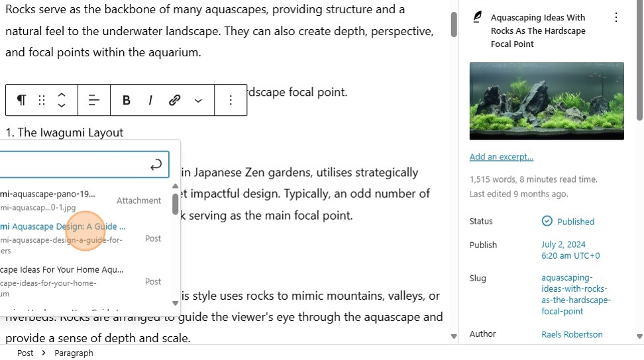The width and height of the screenshot is (644, 360).
Task: Click the link icon in block toolbar
Action: [x=175, y=101]
